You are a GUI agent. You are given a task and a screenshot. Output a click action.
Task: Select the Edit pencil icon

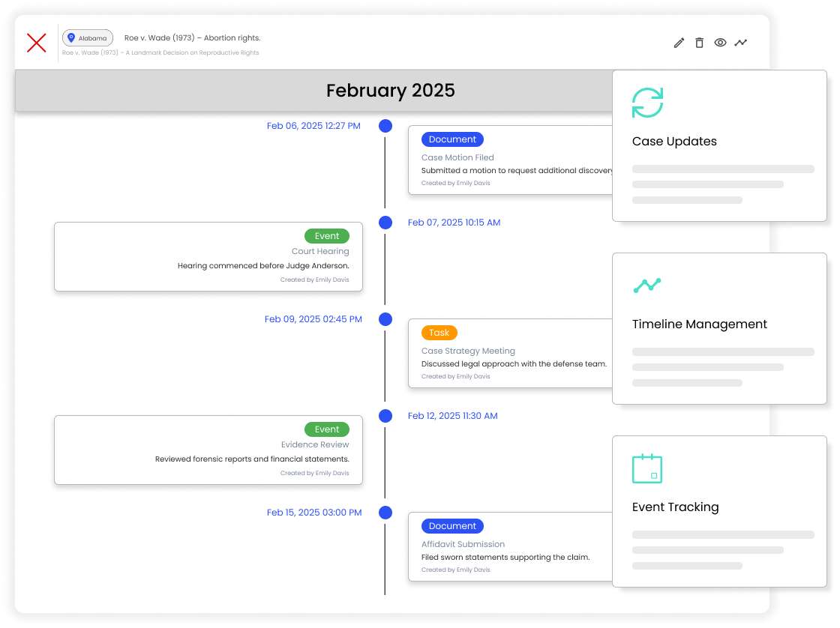pyautogui.click(x=679, y=43)
